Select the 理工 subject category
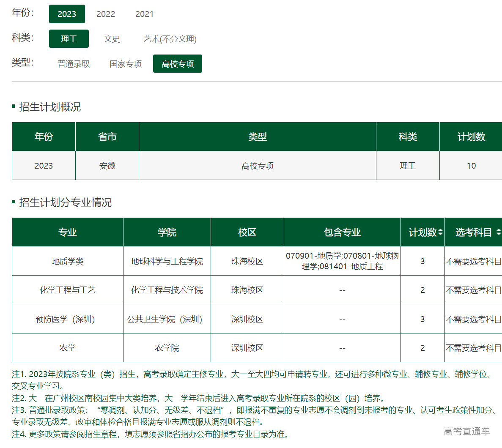 point(69,39)
